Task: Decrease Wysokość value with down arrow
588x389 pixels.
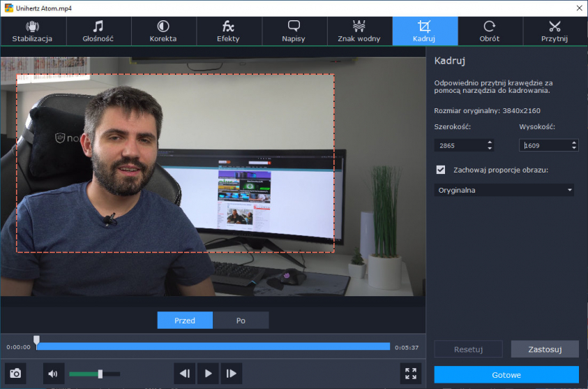Action: [574, 149]
